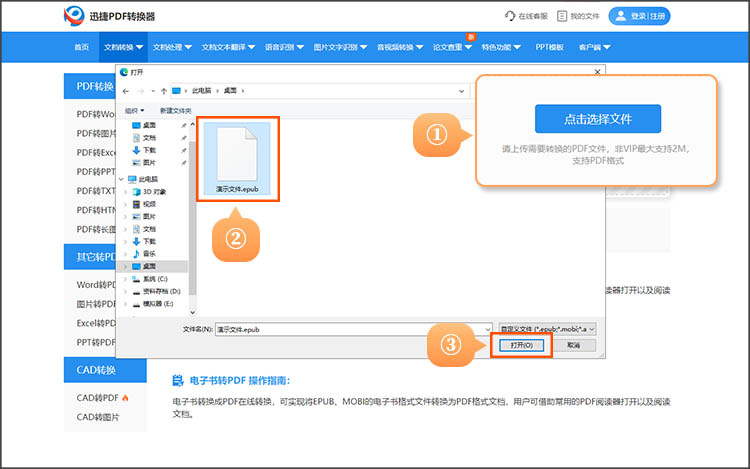Screen dimensions: 750x469
Task: Open recent locations dropdown in dialog
Action: pos(153,91)
